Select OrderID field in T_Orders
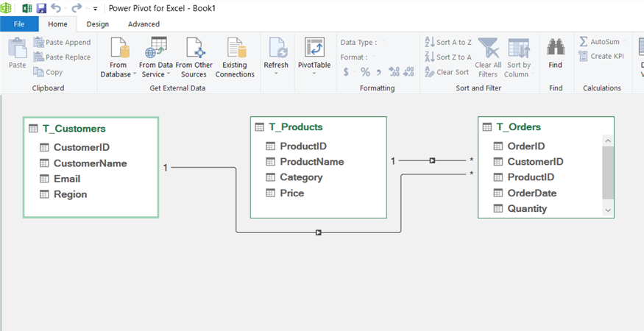 [526, 146]
